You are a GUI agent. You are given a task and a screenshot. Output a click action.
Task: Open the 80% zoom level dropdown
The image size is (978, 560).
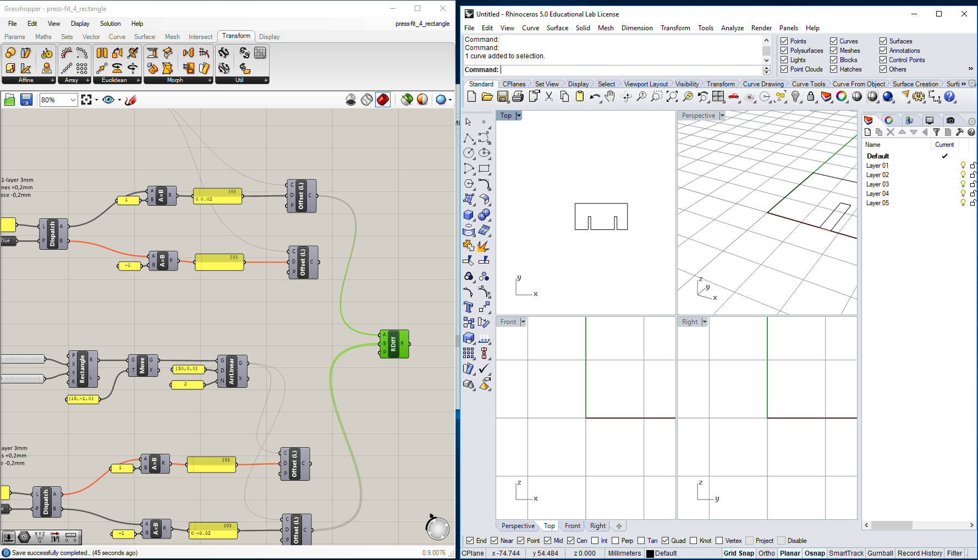(73, 100)
